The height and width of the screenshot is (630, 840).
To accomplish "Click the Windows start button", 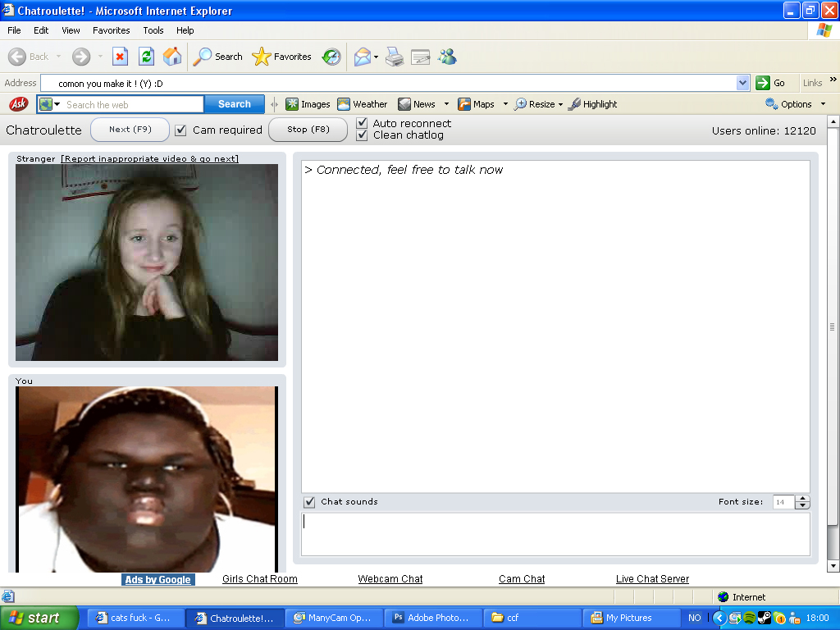I will 39,619.
